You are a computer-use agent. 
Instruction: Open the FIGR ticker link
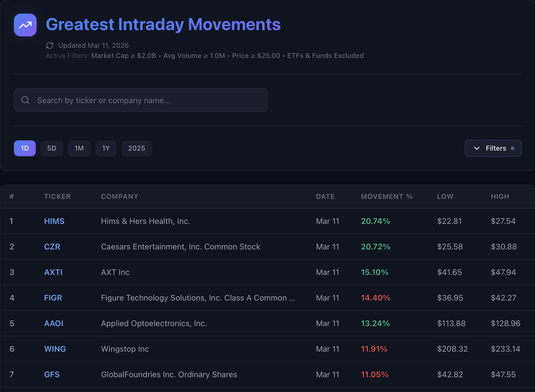click(53, 298)
